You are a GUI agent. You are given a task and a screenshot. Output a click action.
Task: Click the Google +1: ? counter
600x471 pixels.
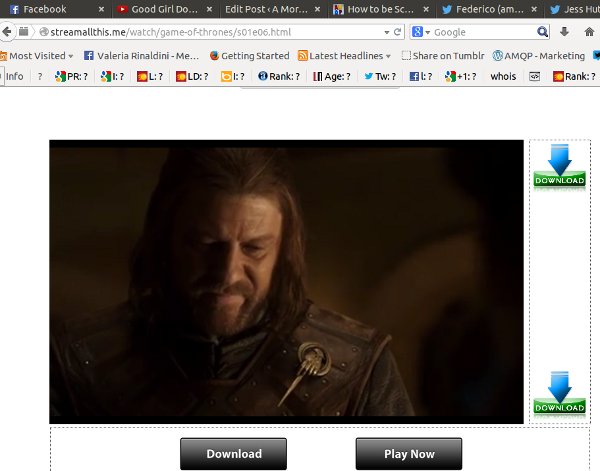[461, 77]
